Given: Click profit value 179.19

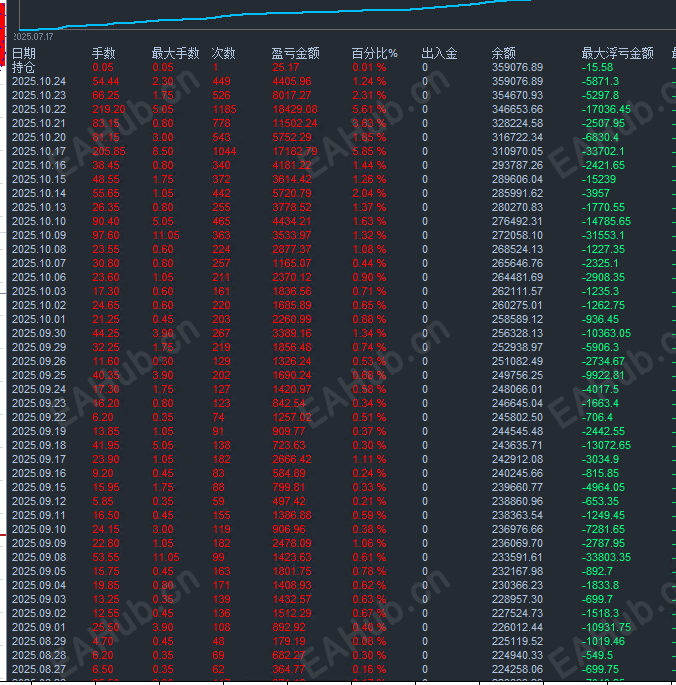Looking at the screenshot, I should coord(289,641).
